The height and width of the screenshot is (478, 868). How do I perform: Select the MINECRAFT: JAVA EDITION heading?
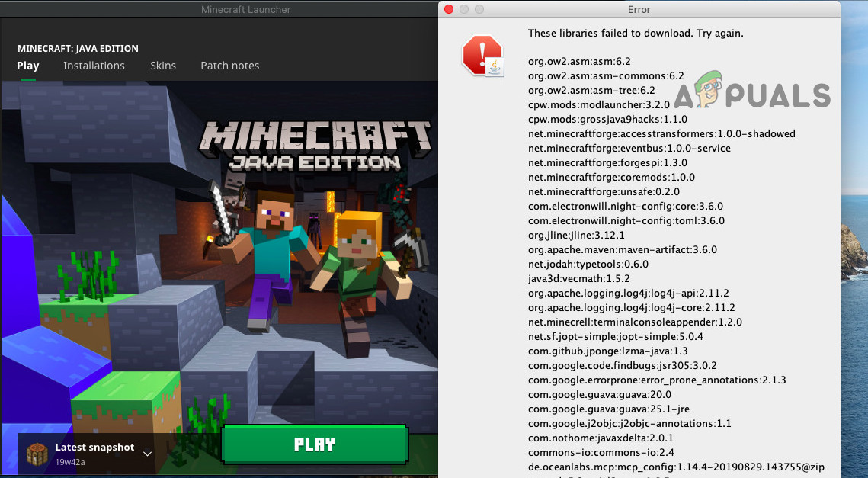[78, 49]
